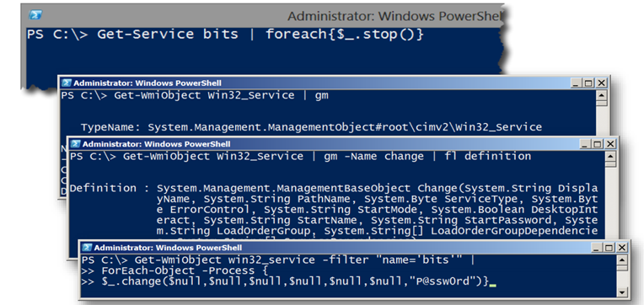644x305 pixels.
Task: Close the fl definition PowerShell window
Action: [x=611, y=144]
